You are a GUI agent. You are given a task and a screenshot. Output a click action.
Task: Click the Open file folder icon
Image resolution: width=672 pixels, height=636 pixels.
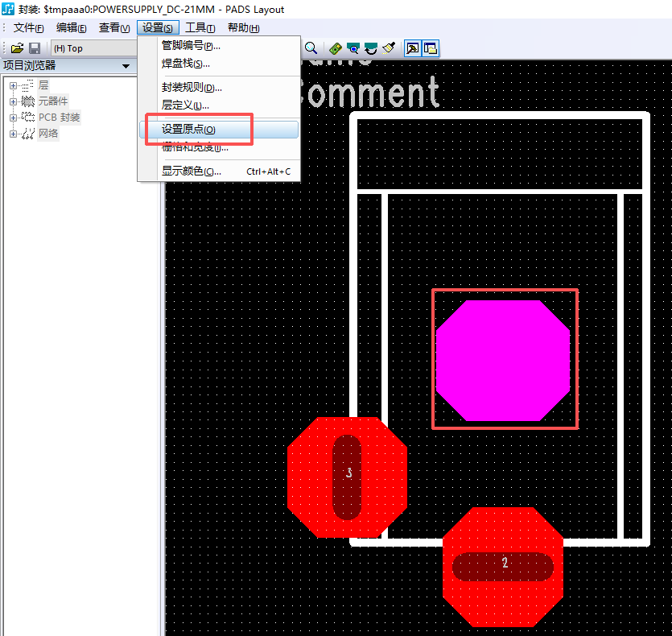[17, 48]
